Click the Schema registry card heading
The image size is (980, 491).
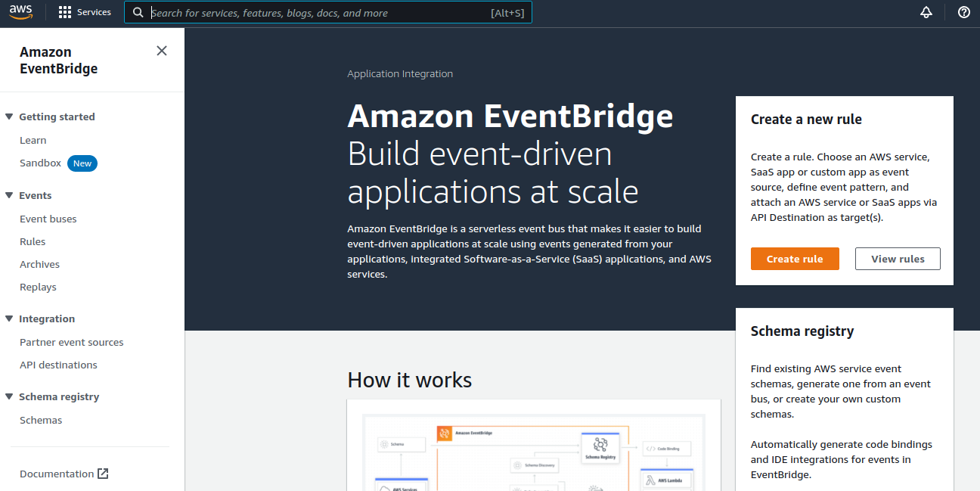pos(802,331)
